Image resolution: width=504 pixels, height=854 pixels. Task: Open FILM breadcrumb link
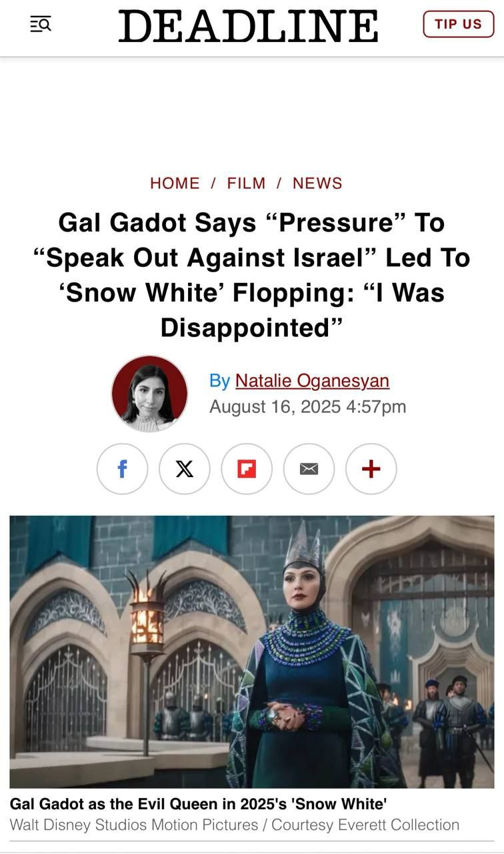[x=246, y=183]
